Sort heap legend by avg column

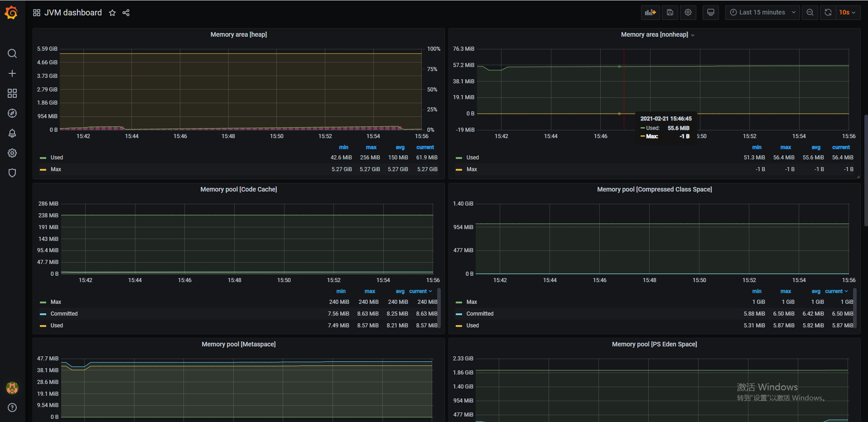tap(400, 148)
